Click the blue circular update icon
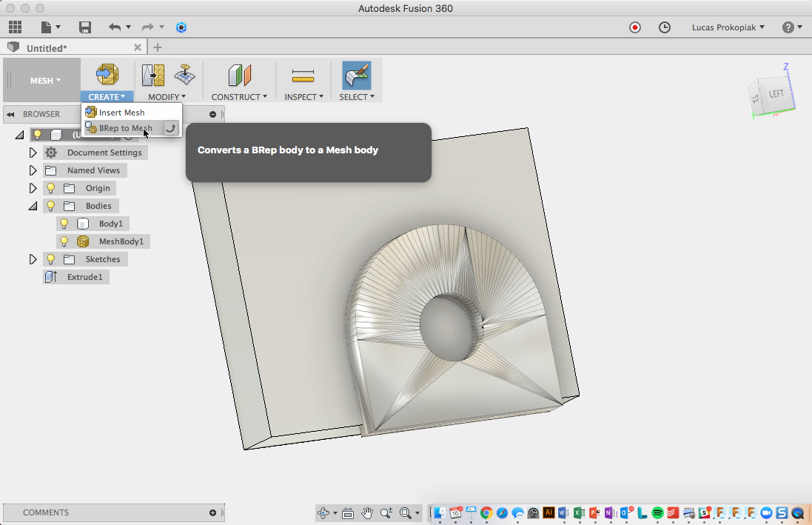This screenshot has width=812, height=525. point(181,27)
